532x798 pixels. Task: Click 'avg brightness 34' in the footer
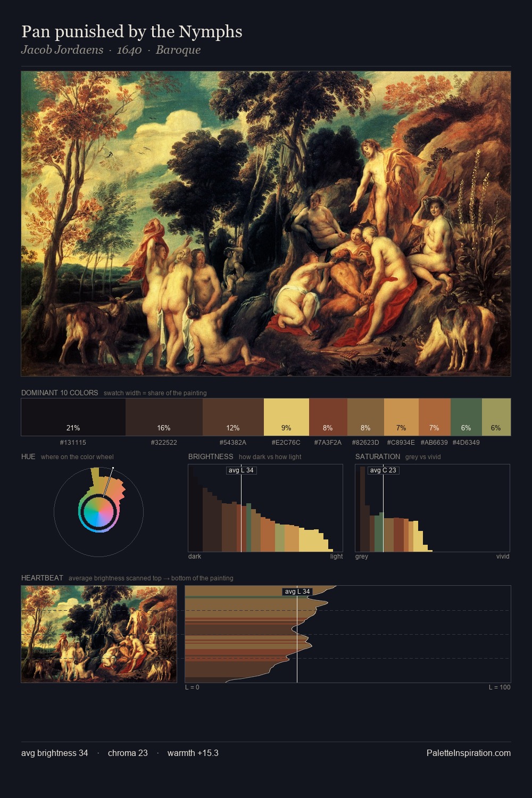[x=55, y=753]
